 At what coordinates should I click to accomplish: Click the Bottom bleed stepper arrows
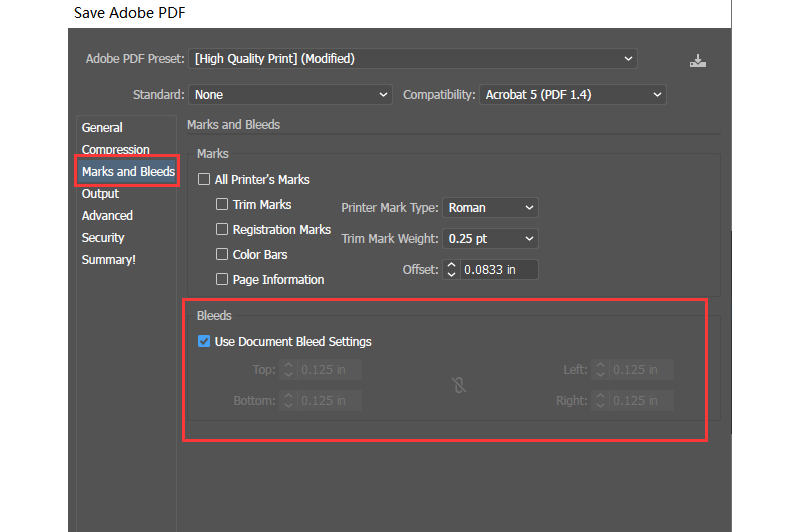coord(288,400)
